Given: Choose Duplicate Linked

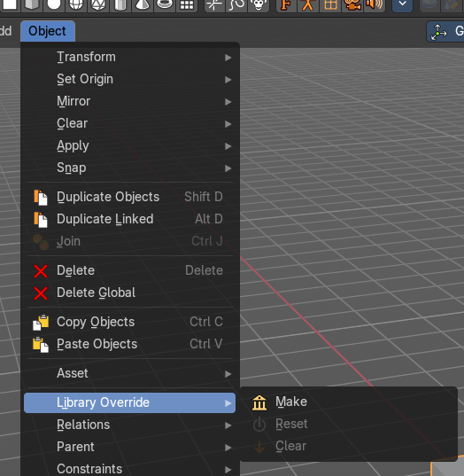Looking at the screenshot, I should [x=130, y=219].
